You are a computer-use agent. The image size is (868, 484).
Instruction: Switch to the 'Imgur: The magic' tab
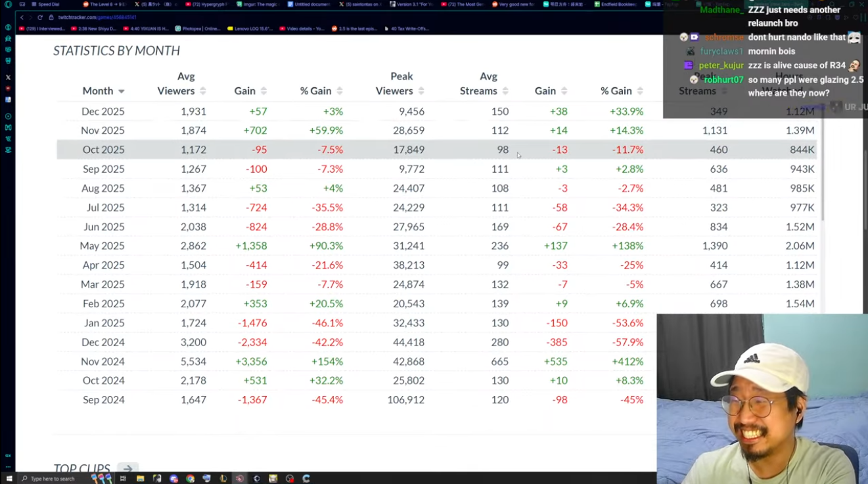coord(258,4)
